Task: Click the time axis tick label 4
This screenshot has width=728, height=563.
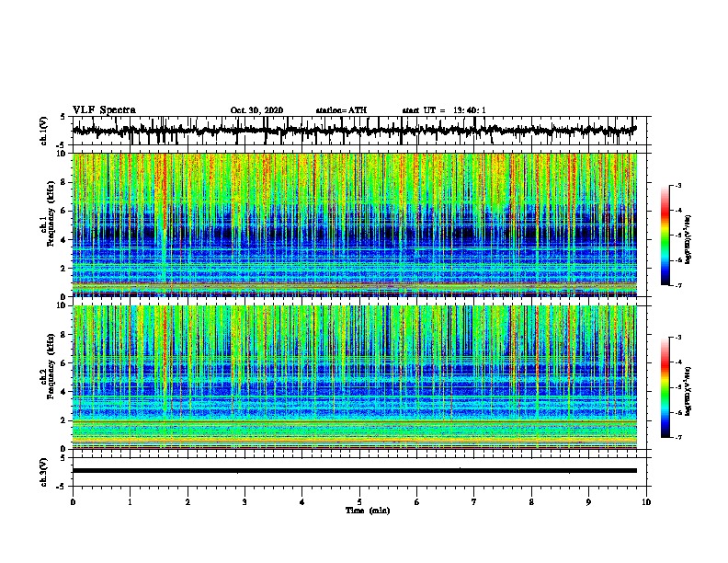Action: [x=302, y=502]
